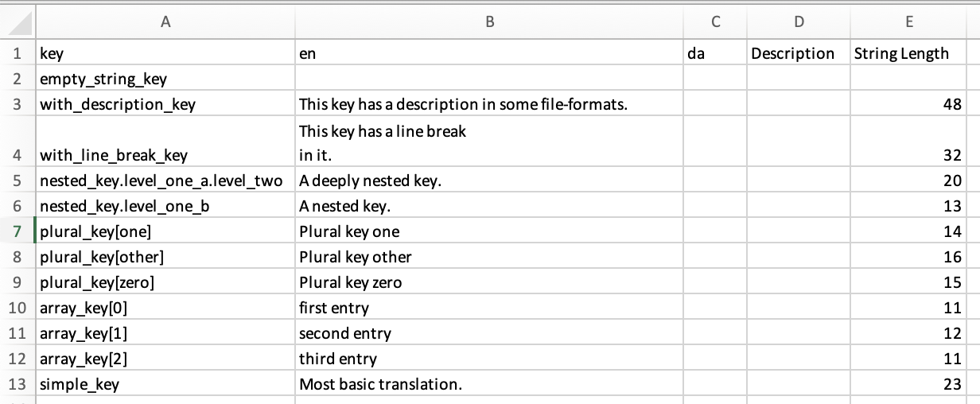Image resolution: width=980 pixels, height=404 pixels.
Task: Click the array_key[2] cell
Action: (165, 359)
